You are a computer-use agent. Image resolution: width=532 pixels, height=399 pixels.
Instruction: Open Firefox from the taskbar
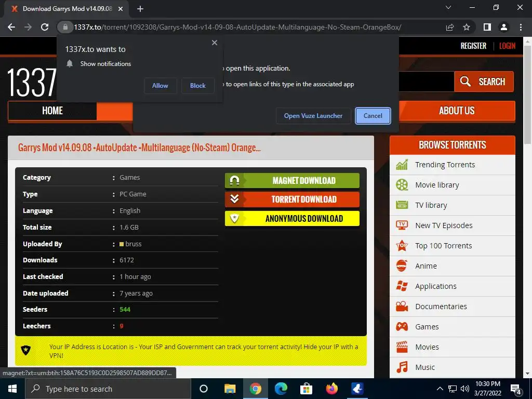click(x=332, y=389)
